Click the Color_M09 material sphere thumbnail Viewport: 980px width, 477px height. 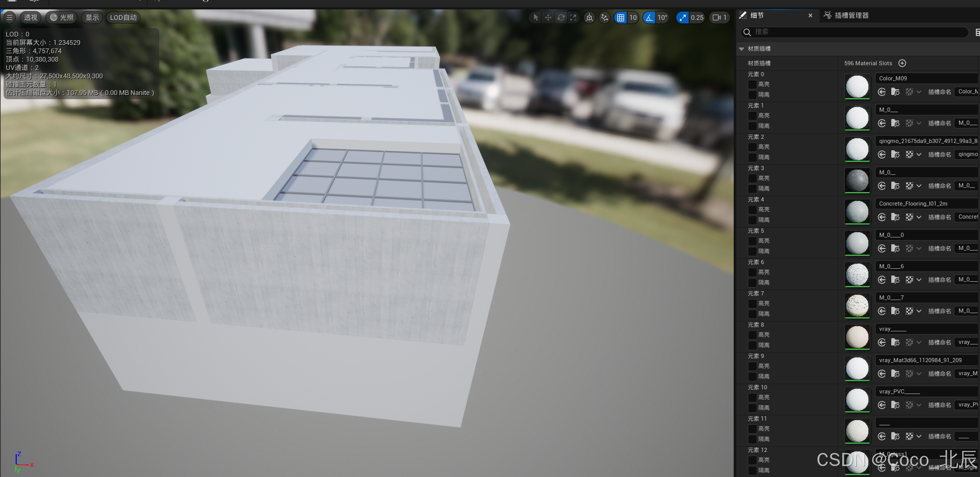point(857,87)
